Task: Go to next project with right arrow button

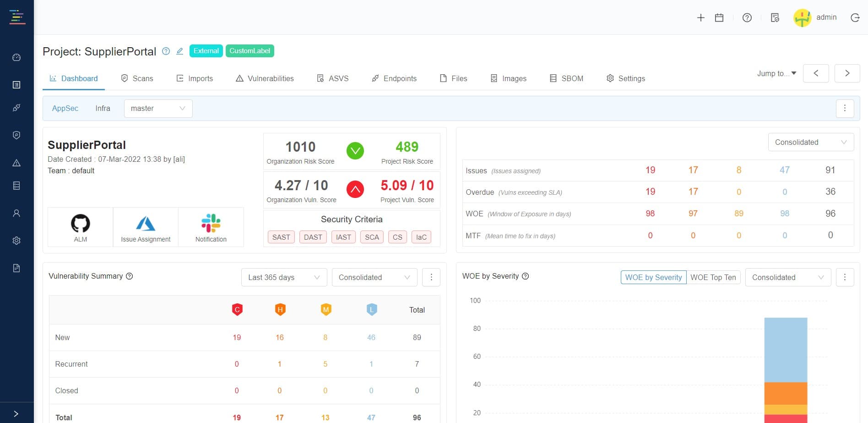Action: (x=847, y=73)
